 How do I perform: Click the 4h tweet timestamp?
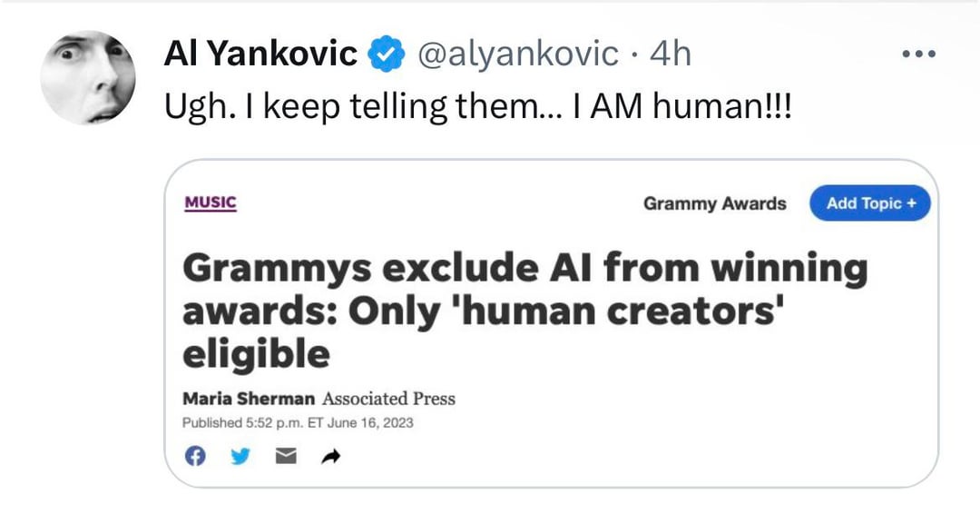click(671, 54)
